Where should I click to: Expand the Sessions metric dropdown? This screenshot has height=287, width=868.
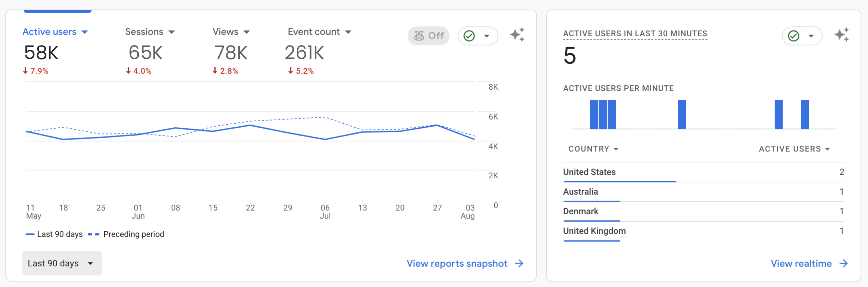172,32
